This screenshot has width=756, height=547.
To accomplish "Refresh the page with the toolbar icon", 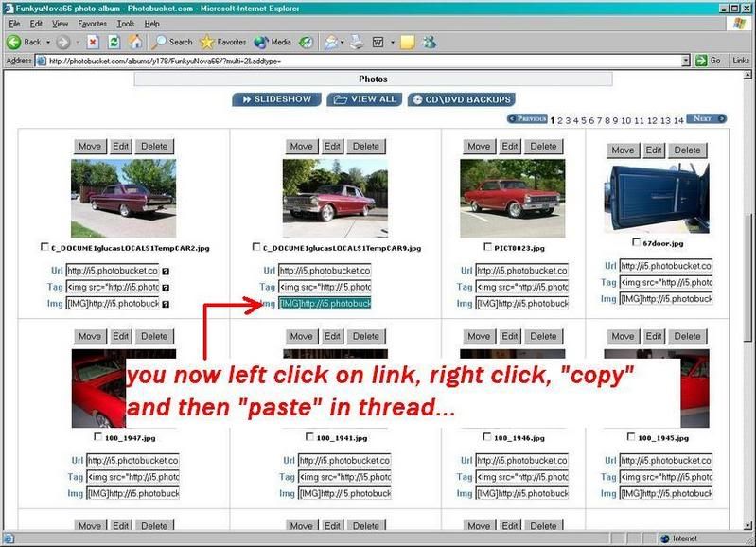I will 114,42.
